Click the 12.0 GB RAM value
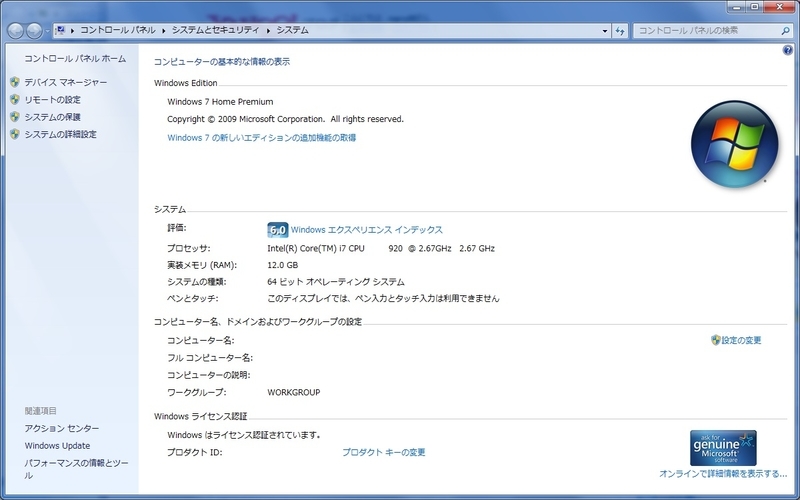The width and height of the screenshot is (800, 500). (283, 265)
